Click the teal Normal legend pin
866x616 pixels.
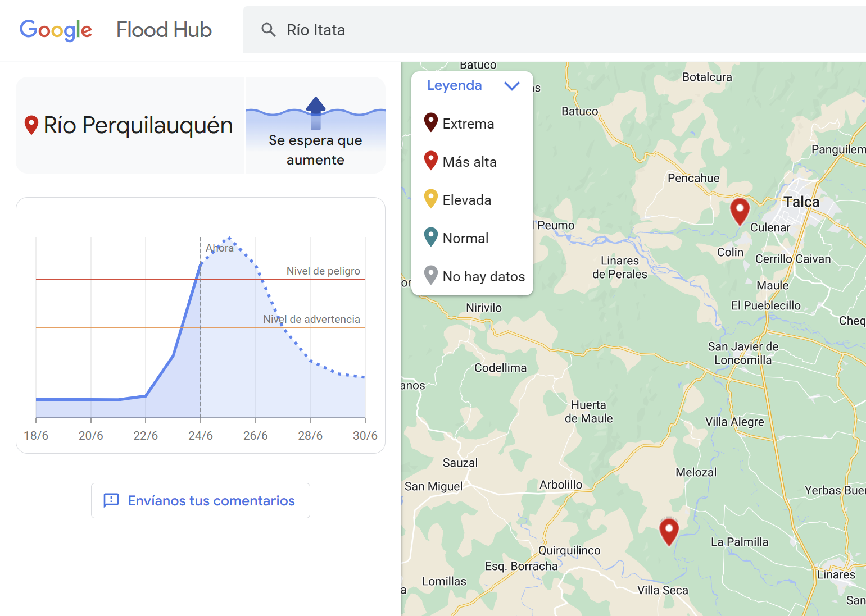click(x=430, y=237)
